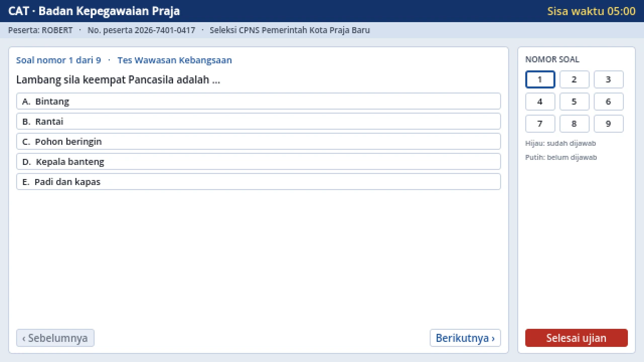Image resolution: width=644 pixels, height=362 pixels.
Task: Click the Soal nomor 1 dari 9 label
Action: pyautogui.click(x=59, y=60)
